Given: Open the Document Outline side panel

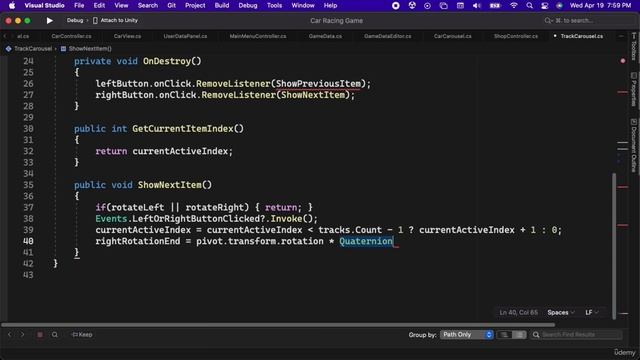Looking at the screenshot, I should [633, 146].
